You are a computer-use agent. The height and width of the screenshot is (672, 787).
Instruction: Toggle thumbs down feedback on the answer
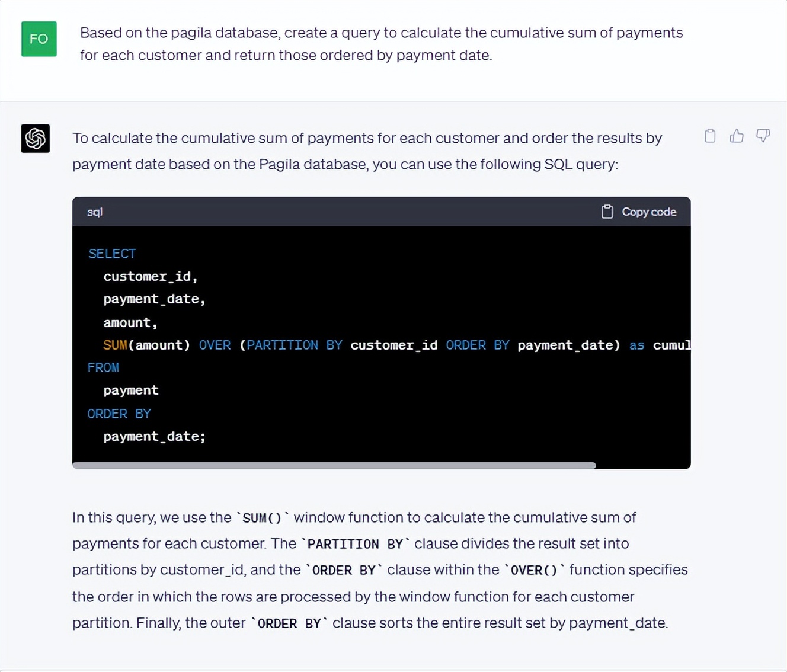click(763, 136)
